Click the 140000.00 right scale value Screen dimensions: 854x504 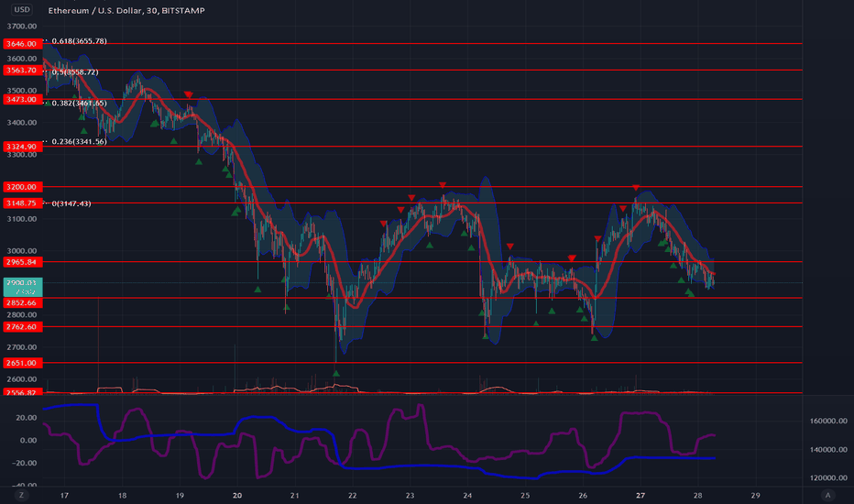point(828,450)
